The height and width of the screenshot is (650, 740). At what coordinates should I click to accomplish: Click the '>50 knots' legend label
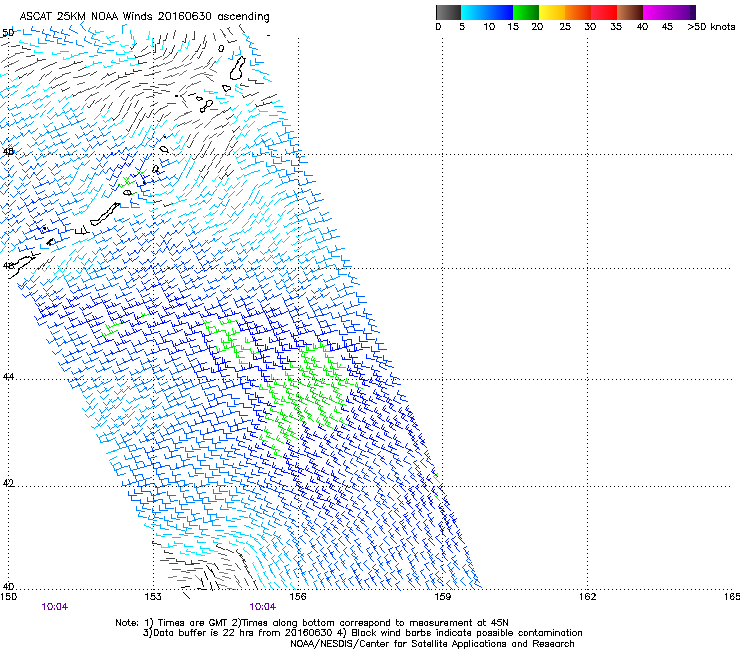point(711,27)
